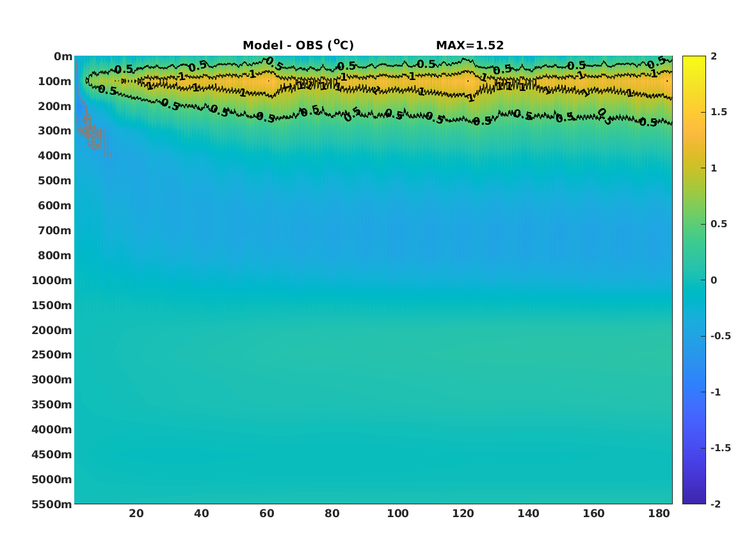Select the "3000m" depth axis label
This screenshot has width=747, height=560.
[52, 380]
